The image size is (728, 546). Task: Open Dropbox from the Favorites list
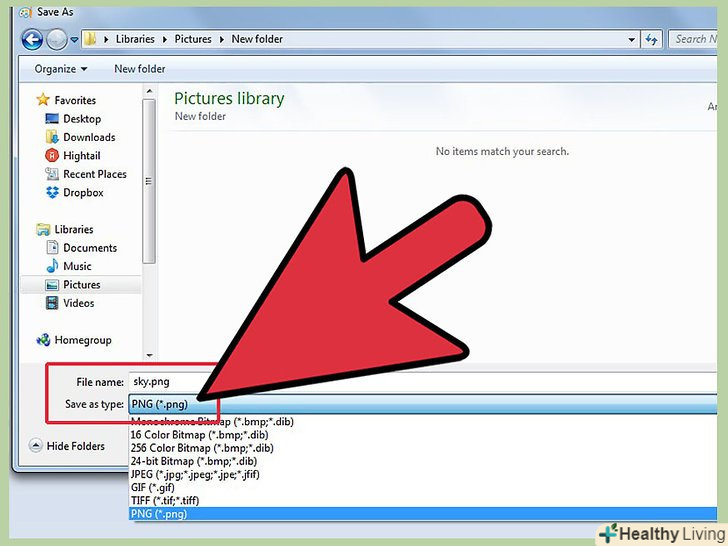pyautogui.click(x=83, y=193)
